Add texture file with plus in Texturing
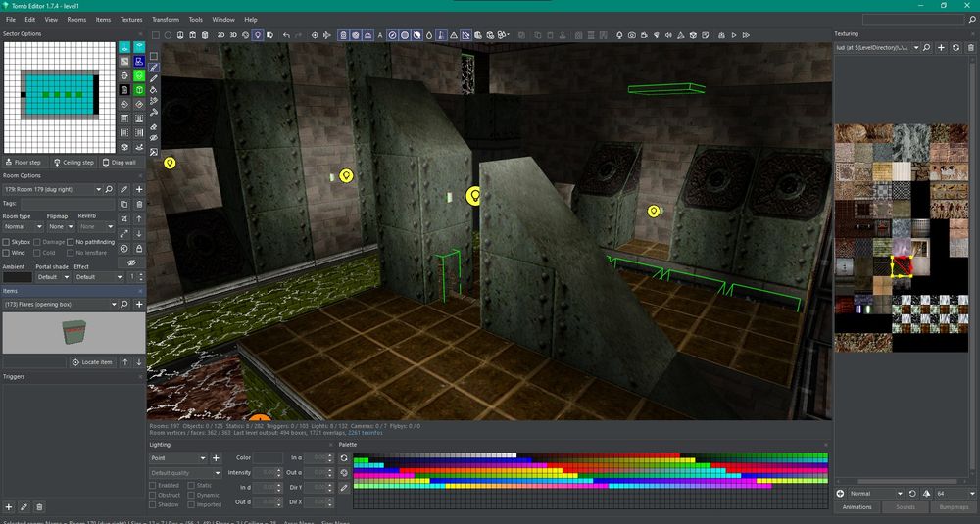The height and width of the screenshot is (524, 980). pyautogui.click(x=941, y=47)
